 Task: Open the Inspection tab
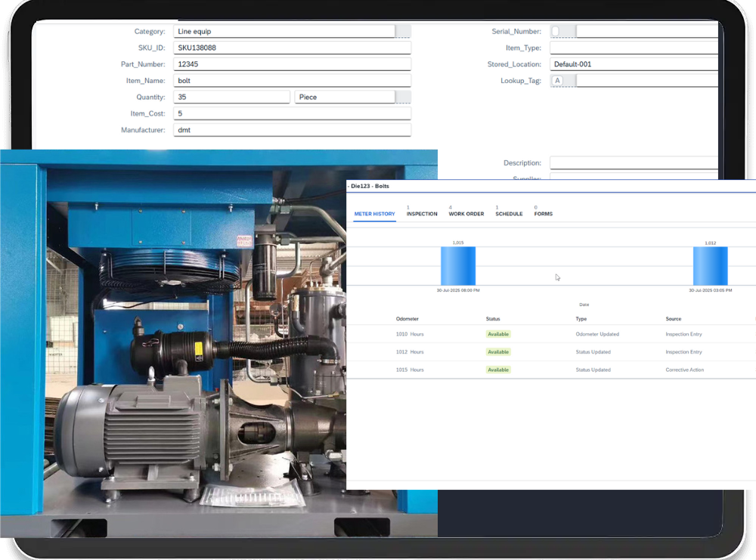pyautogui.click(x=422, y=214)
